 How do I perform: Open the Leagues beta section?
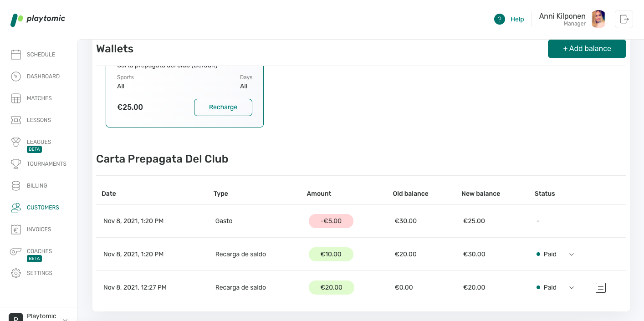[39, 142]
